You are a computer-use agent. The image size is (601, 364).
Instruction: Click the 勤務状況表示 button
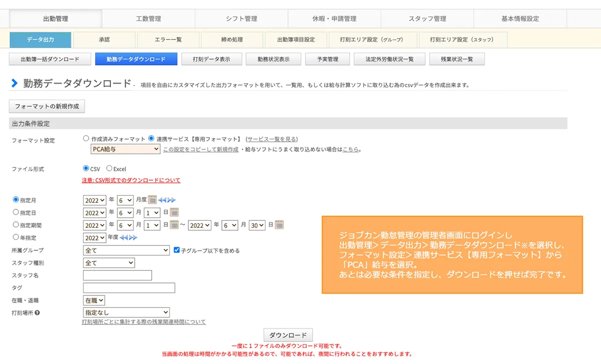[x=273, y=59]
